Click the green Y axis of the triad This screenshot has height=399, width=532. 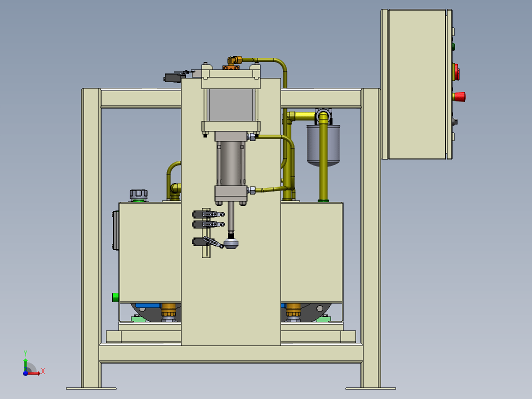(x=25, y=364)
